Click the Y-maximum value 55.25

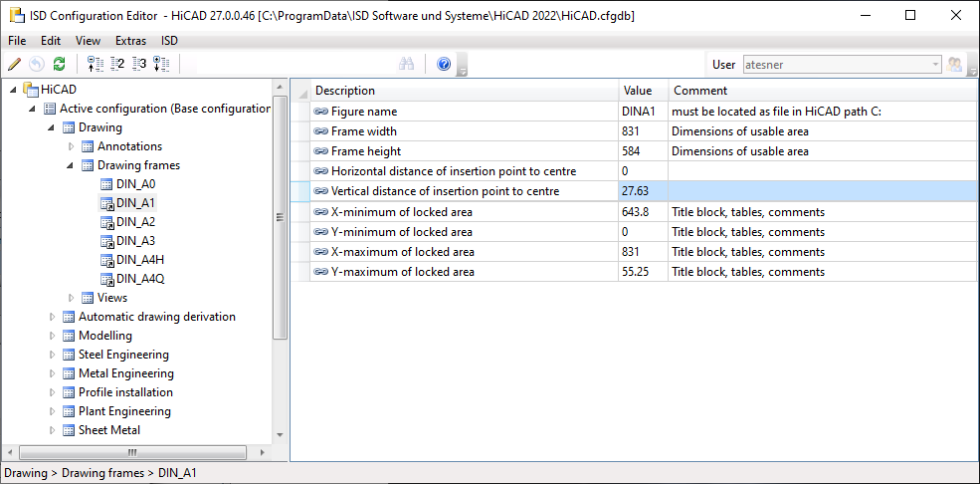click(x=644, y=272)
